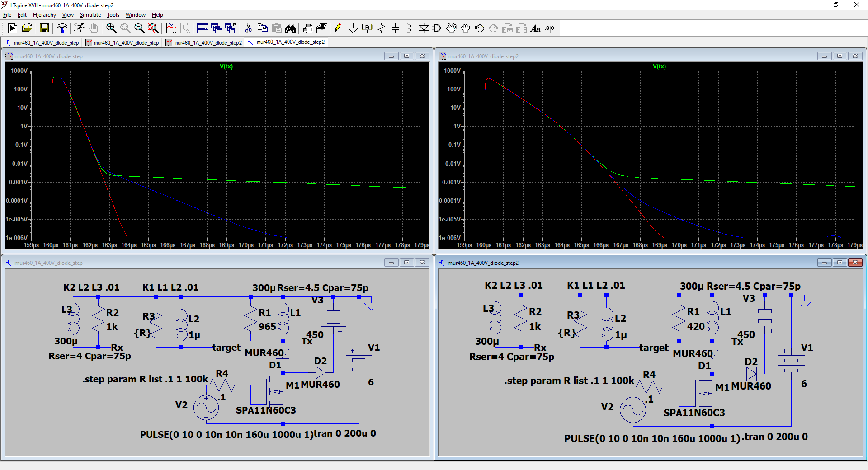The width and height of the screenshot is (868, 470).
Task: Open the Simulate menu
Action: (90, 15)
